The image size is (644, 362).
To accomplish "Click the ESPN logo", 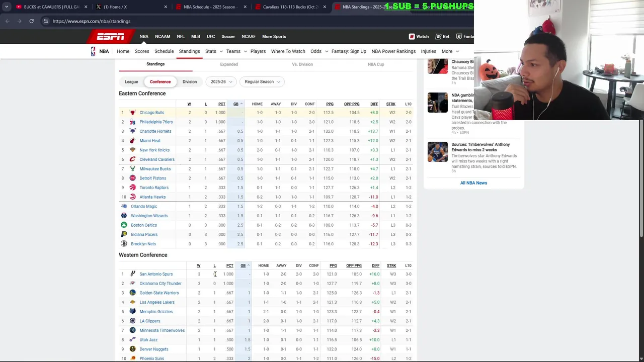I will tap(111, 36).
